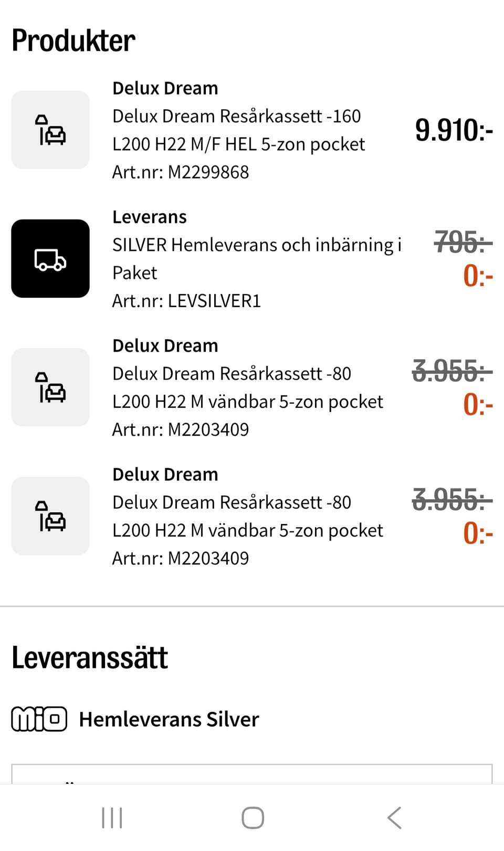Tap the furniture icon of the first Resårkassett -80
This screenshot has height=851, width=504.
click(x=50, y=387)
